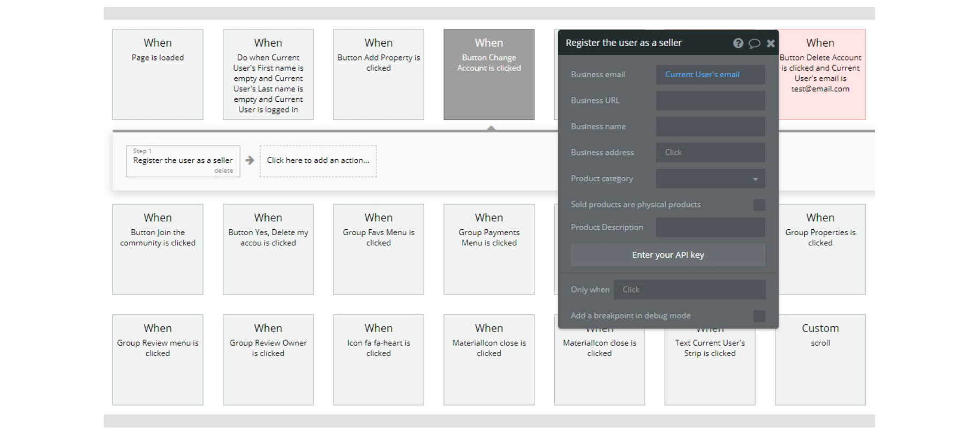Enable Add a breakpoint in debug mode
980x435 pixels.
click(759, 316)
